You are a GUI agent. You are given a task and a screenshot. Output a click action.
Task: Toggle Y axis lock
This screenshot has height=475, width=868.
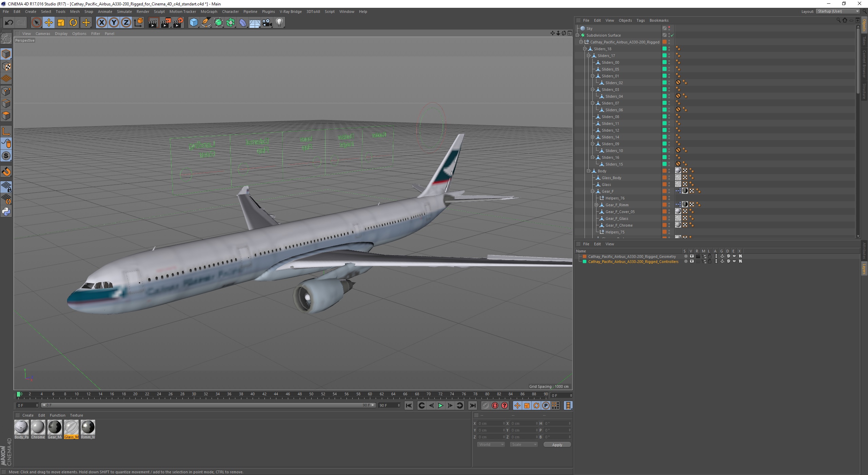tap(114, 23)
